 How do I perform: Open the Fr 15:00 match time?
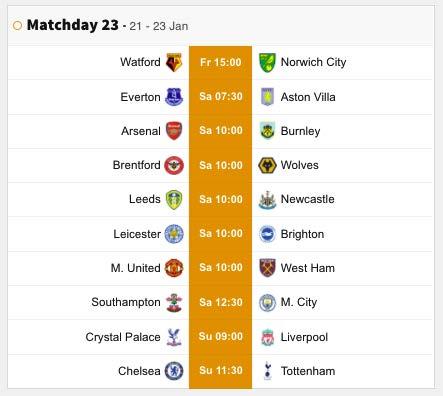click(x=220, y=62)
